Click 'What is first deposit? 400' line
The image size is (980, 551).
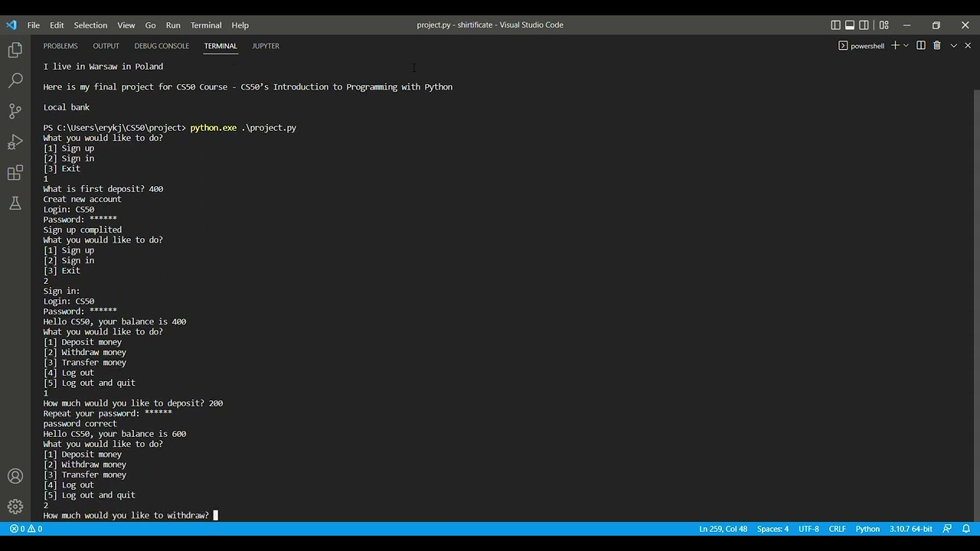coord(103,189)
